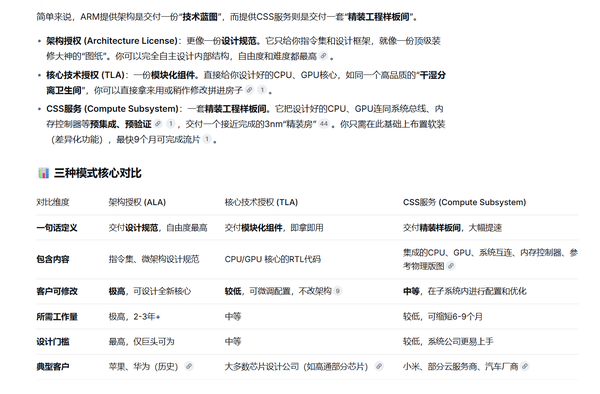The height and width of the screenshot is (394, 600).
Task: Open source link icon after 如高通部分芯片
Action: [379, 366]
